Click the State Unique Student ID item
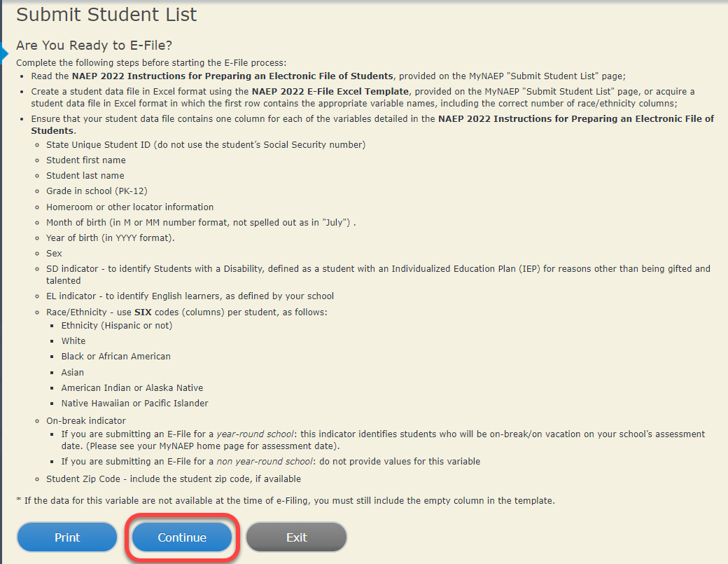728x564 pixels. [x=206, y=145]
